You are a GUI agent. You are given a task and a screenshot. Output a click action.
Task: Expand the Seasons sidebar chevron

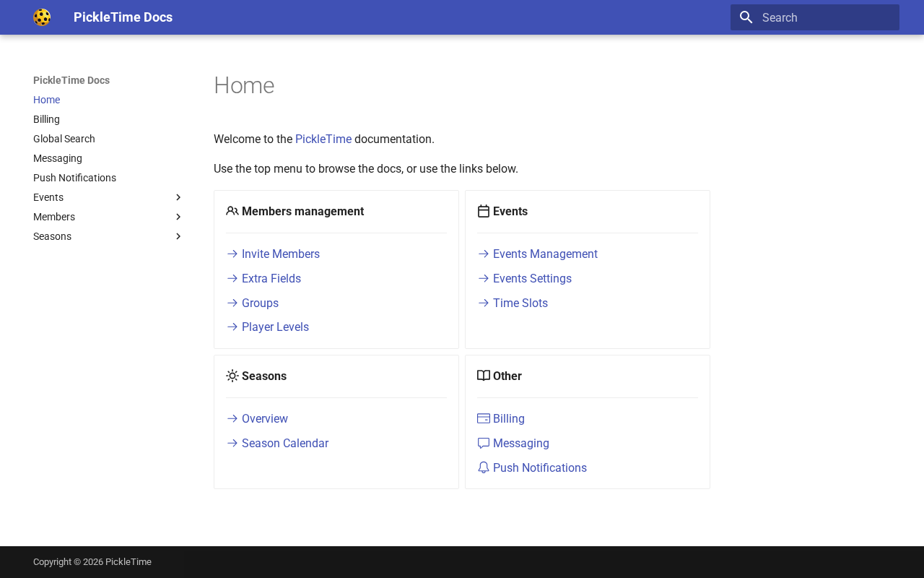(x=178, y=236)
